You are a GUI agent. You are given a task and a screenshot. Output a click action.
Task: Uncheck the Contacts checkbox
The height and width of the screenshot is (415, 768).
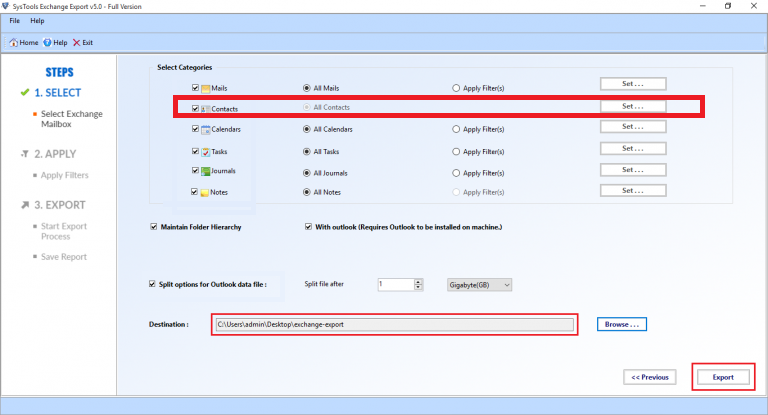click(195, 108)
